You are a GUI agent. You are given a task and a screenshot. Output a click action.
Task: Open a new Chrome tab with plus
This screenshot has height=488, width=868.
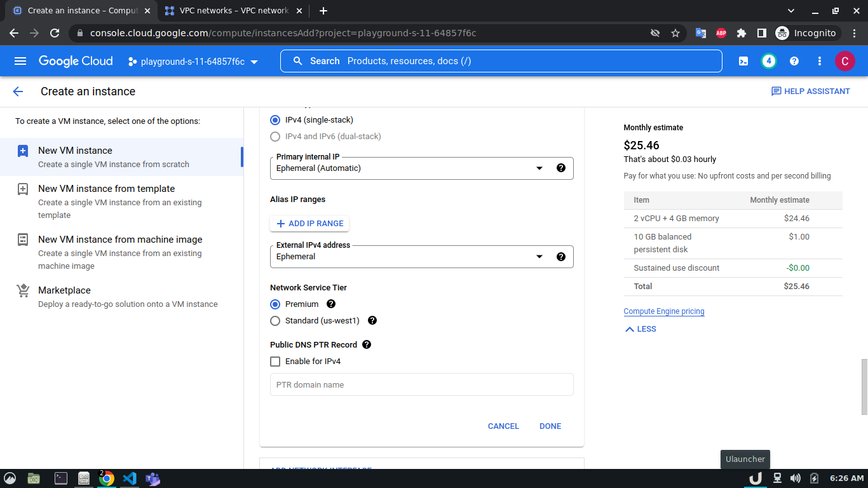[323, 11]
